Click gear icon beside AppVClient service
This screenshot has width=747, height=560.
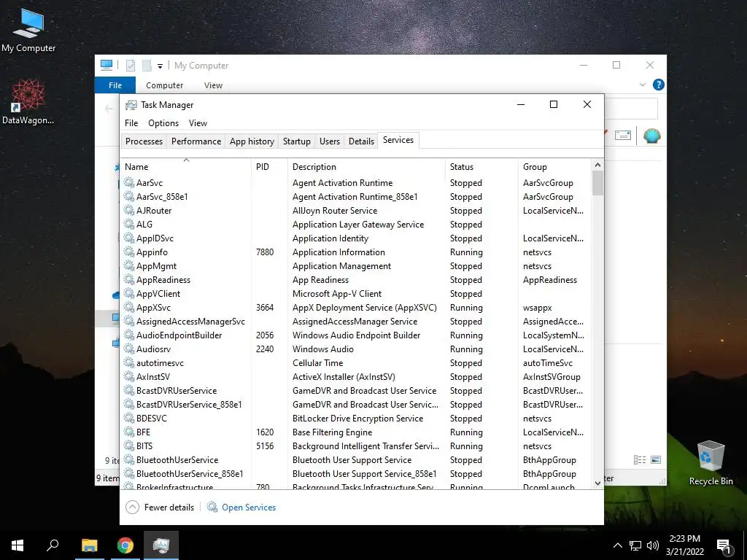coord(128,293)
